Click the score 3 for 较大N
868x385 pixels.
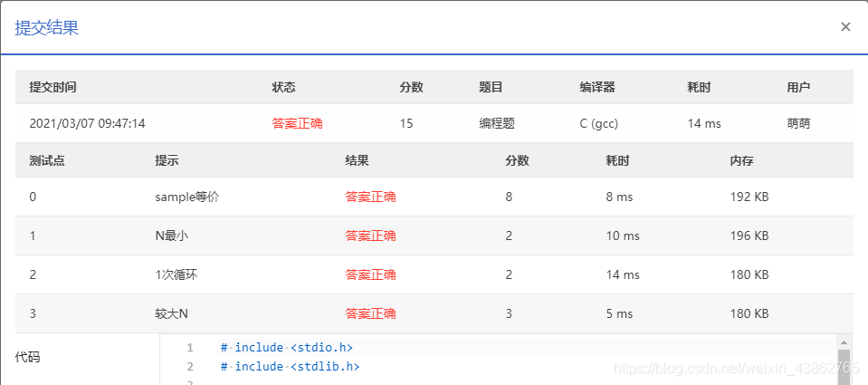509,313
